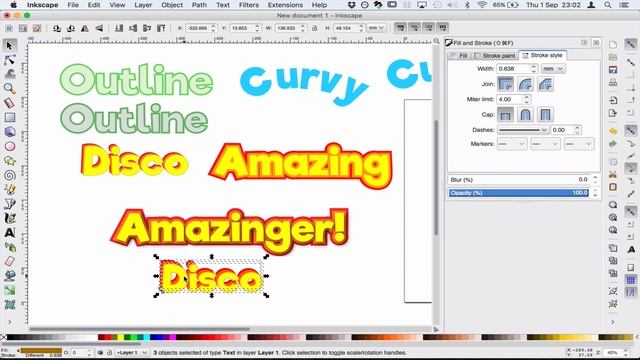The image size is (640, 360).
Task: Open the Path menu
Action: [x=199, y=5]
